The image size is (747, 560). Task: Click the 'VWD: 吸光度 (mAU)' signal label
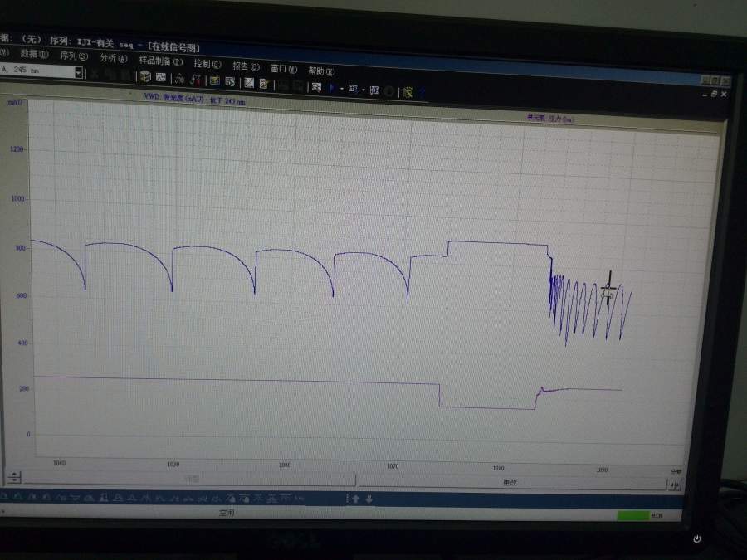coord(194,99)
